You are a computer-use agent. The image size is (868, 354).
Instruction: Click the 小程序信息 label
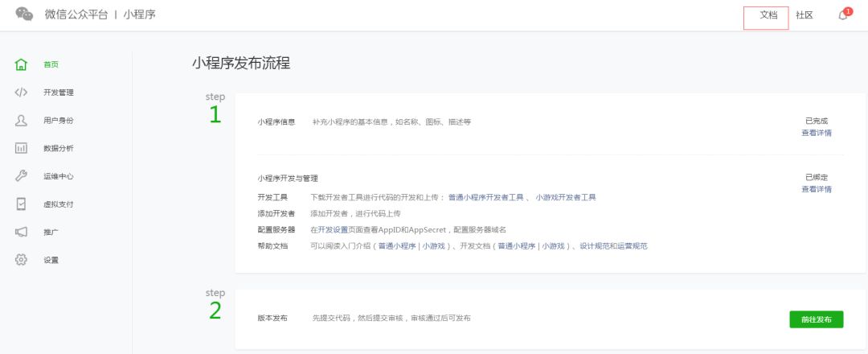point(276,122)
